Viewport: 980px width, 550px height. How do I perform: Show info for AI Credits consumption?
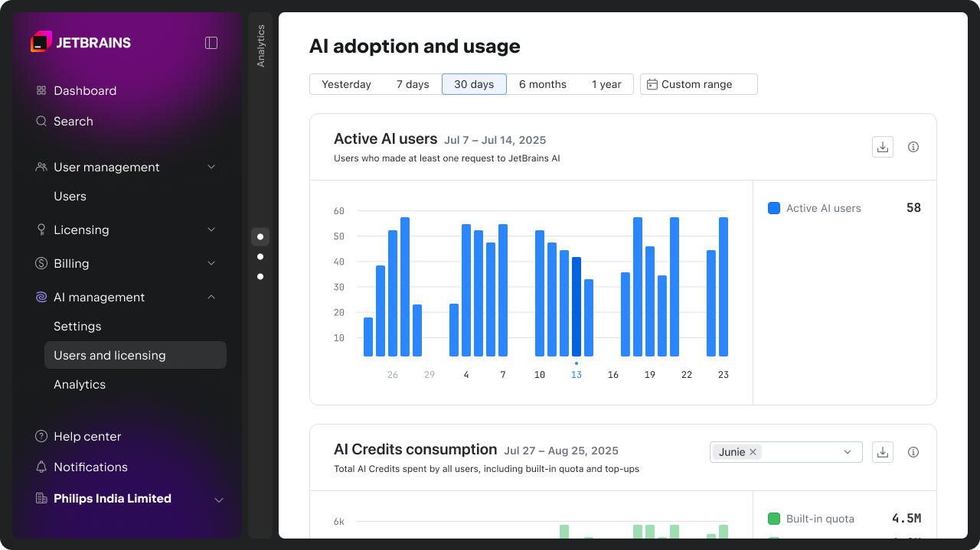point(913,452)
